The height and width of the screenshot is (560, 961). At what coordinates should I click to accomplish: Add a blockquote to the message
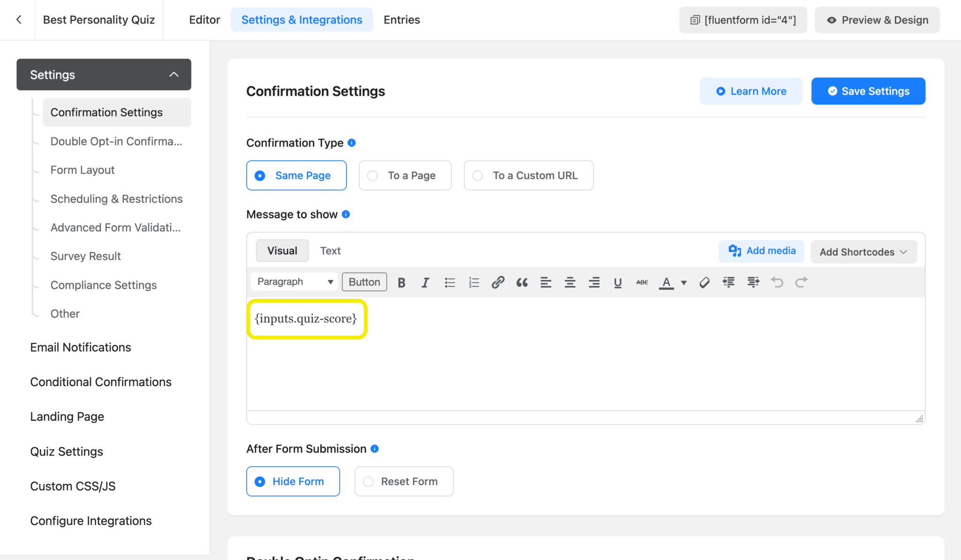click(522, 282)
